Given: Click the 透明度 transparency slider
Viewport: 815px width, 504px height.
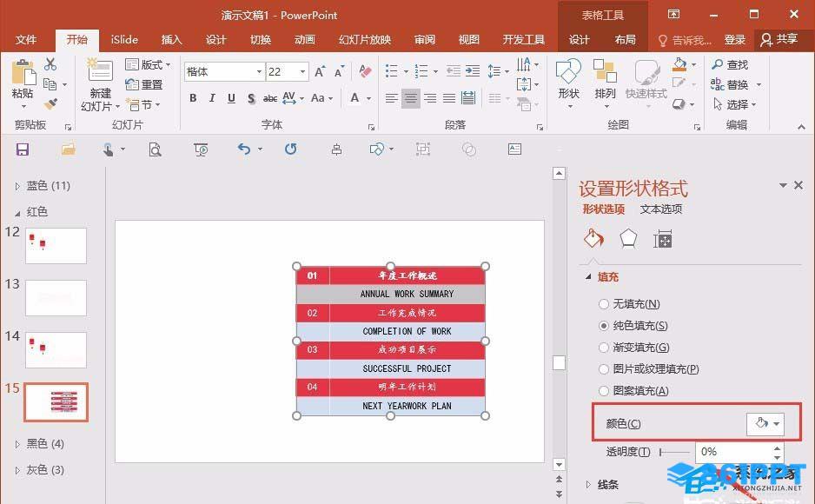Looking at the screenshot, I should point(674,452).
